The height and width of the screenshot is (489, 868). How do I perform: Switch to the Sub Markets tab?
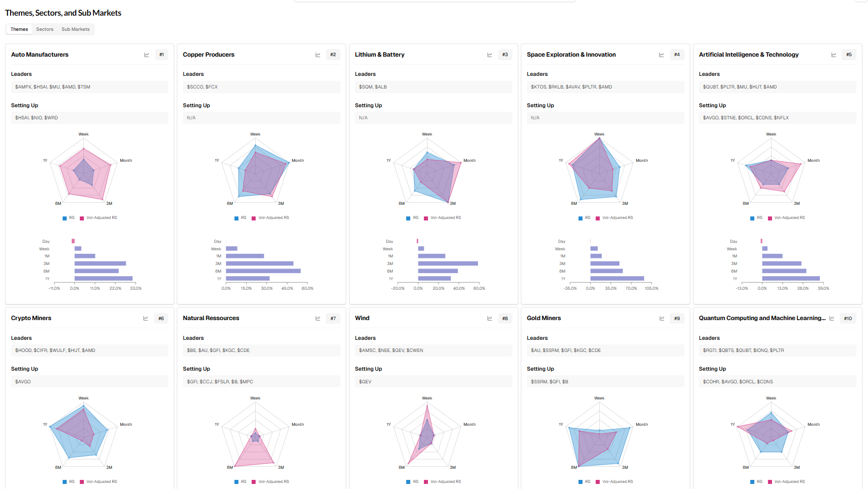pyautogui.click(x=76, y=29)
